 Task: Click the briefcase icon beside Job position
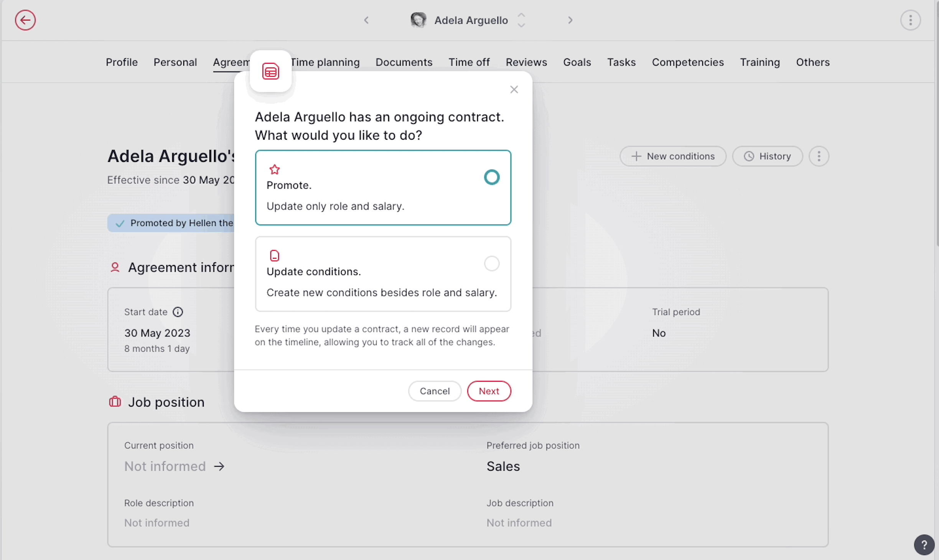pos(114,402)
